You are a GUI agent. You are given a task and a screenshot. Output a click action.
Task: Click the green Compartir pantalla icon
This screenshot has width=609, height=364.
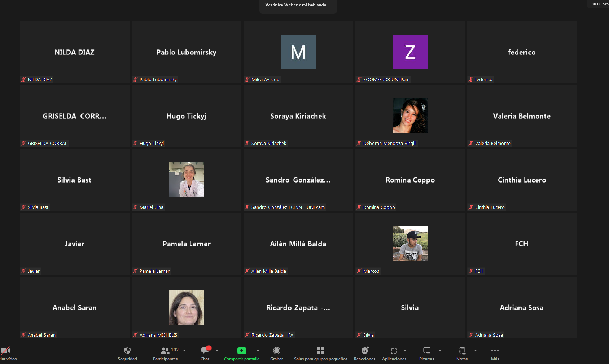(241, 351)
